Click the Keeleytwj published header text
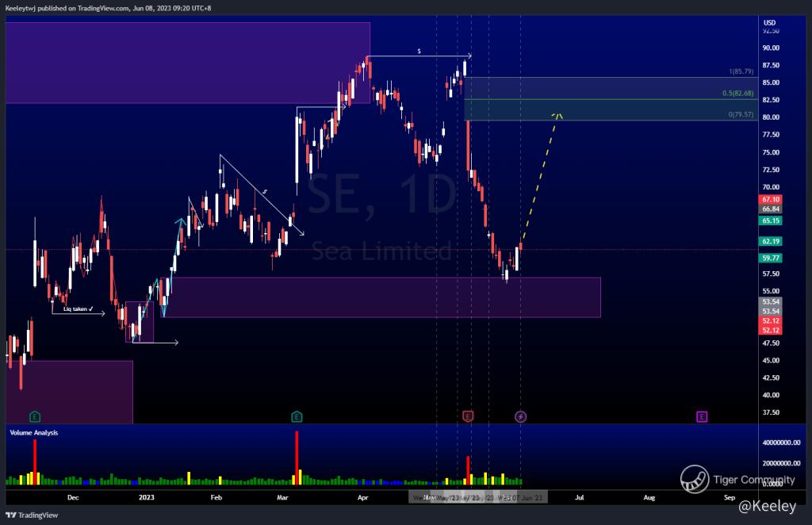 pos(108,8)
